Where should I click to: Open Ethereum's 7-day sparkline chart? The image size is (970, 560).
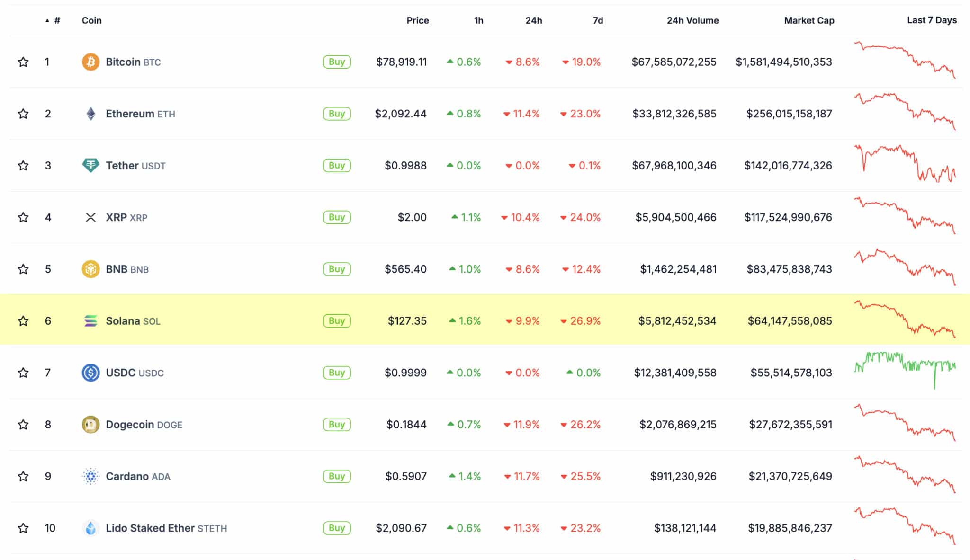tap(905, 112)
